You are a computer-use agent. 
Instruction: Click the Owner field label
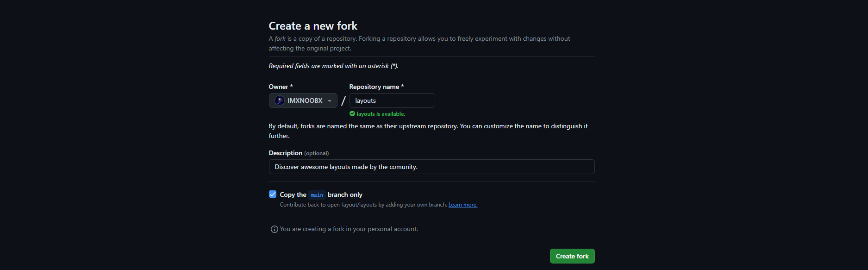(280, 87)
